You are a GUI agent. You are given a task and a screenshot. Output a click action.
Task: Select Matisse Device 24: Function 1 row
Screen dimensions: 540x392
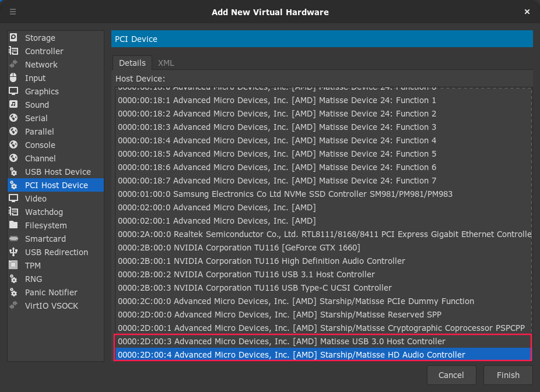(x=324, y=100)
